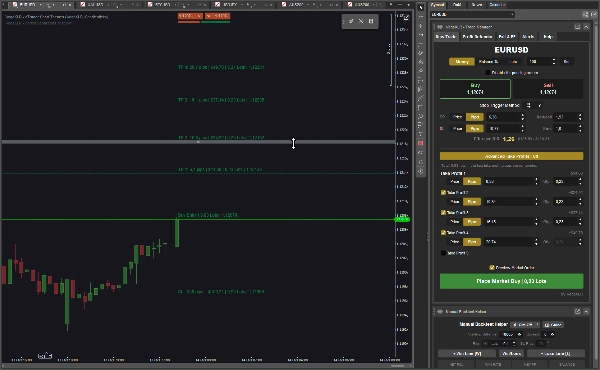Click the middle icon in floating chart toolbar
This screenshot has width=600, height=370.
click(361, 21)
